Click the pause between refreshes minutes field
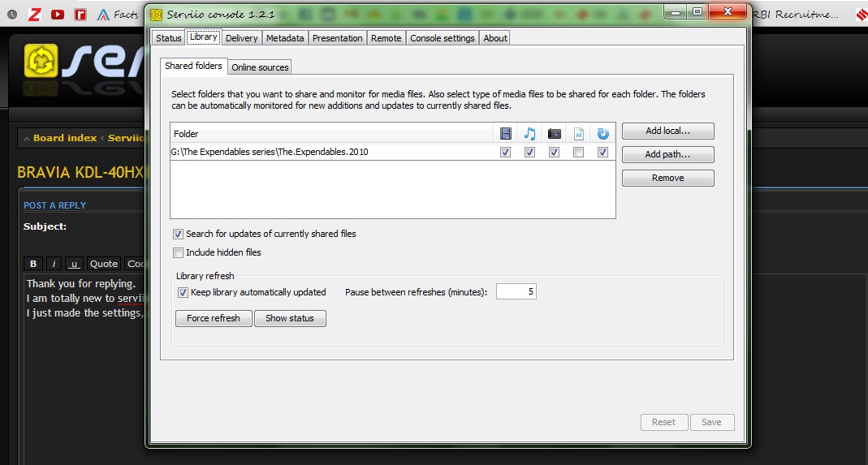This screenshot has height=465, width=868. pos(516,291)
